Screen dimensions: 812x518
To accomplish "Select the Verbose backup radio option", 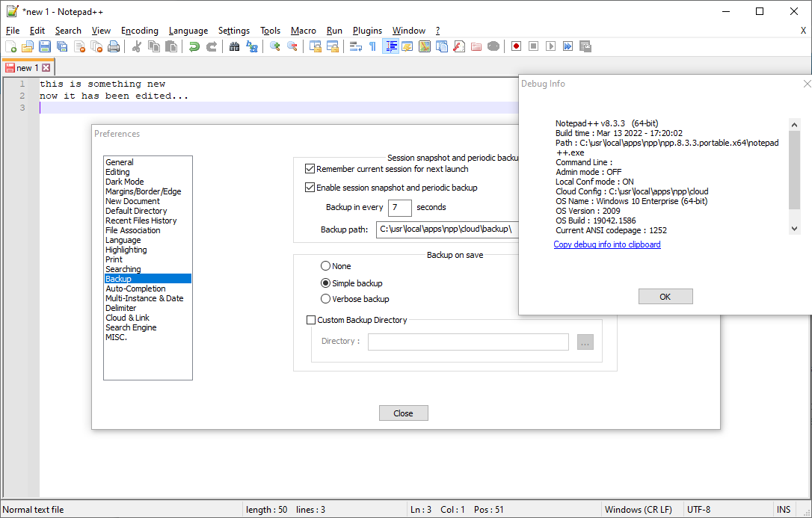I will [325, 299].
